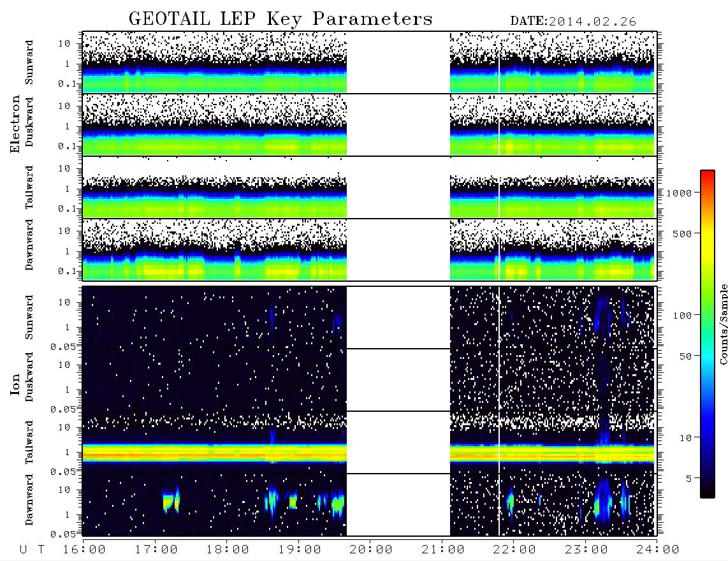Select the Electron "Tailward" panel label

[x=29, y=187]
